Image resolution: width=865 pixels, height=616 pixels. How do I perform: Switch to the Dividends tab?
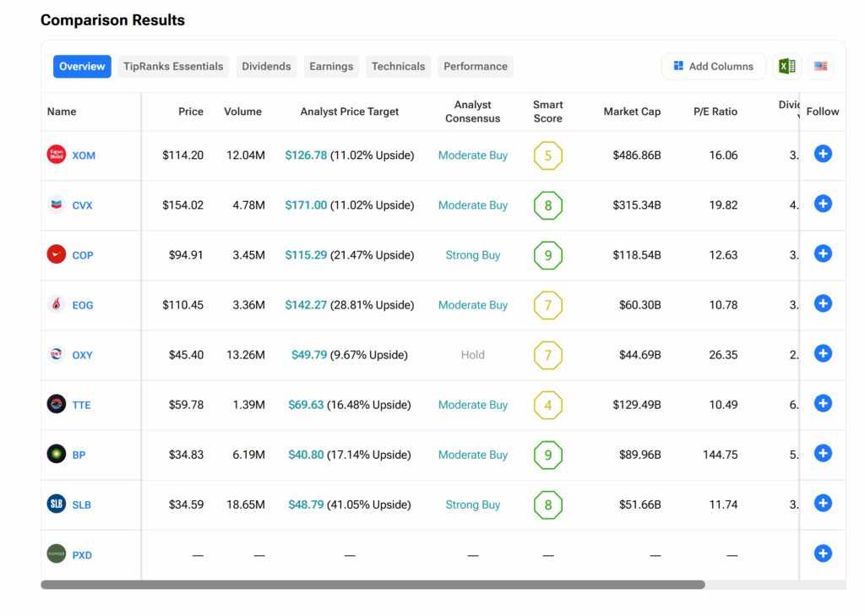pyautogui.click(x=266, y=67)
